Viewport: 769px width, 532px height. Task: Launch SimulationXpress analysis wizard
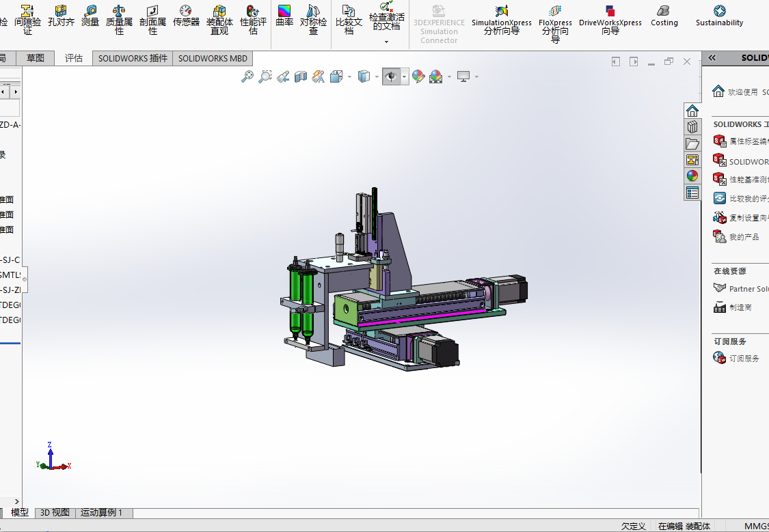pos(501,19)
